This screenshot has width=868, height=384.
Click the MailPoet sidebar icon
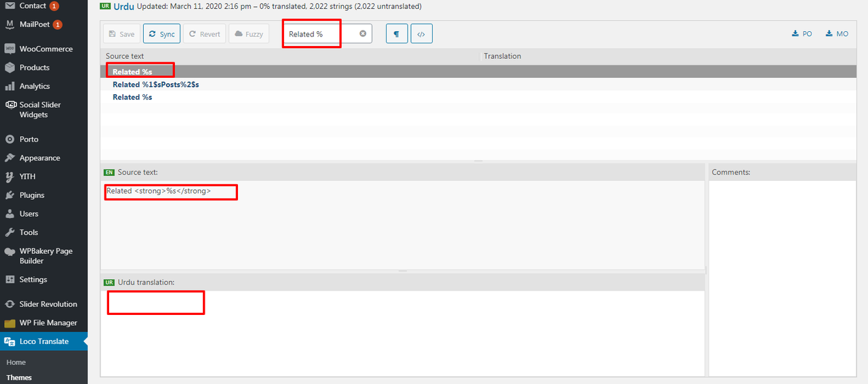[9, 24]
